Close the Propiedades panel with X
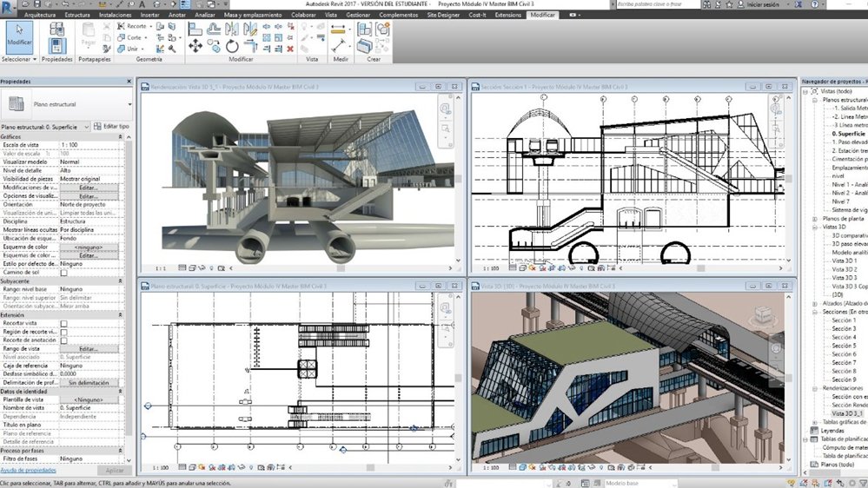The width and height of the screenshot is (868, 488). click(x=129, y=82)
